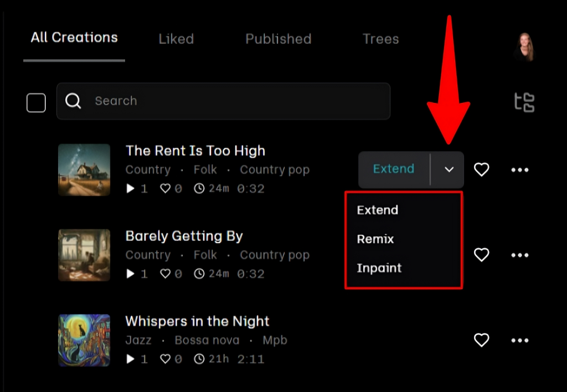
Task: Open the three-dot menu for Whispers in the Night
Action: 519,341
